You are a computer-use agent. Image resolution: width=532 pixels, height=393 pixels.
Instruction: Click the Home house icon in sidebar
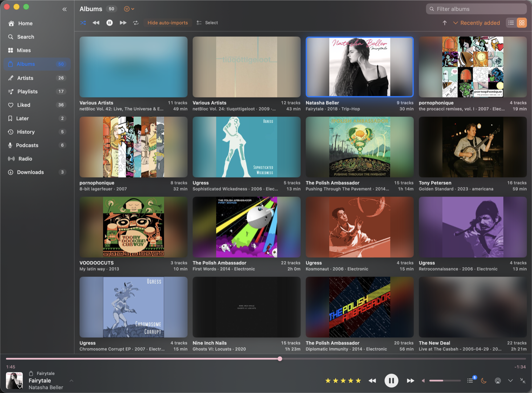[11, 23]
